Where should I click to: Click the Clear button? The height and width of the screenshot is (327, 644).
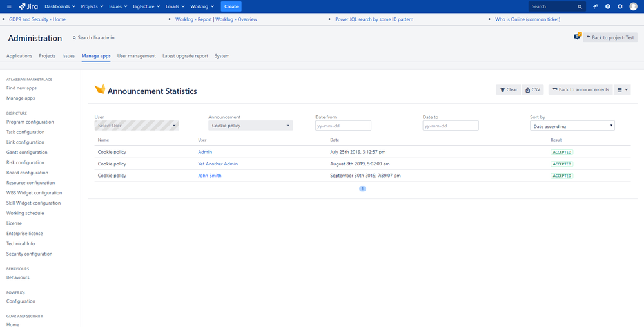click(509, 89)
